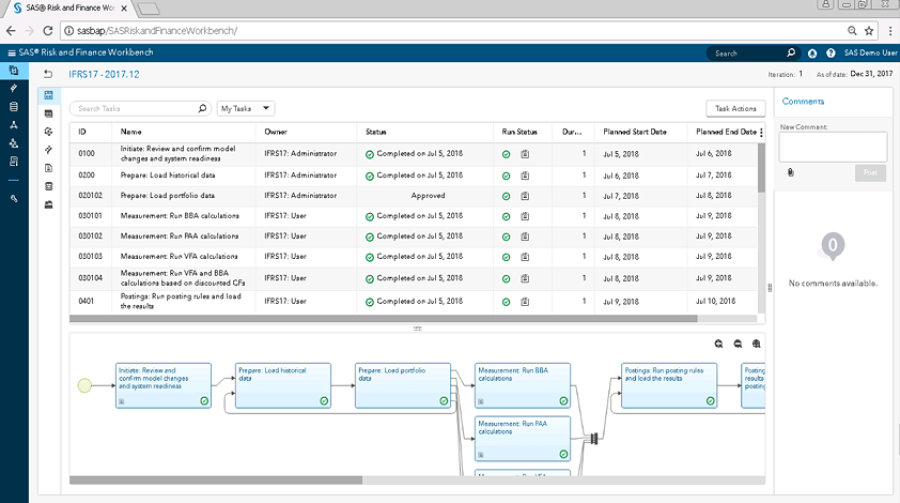The image size is (900, 503).
Task: Open the database icon in the dark sidebar
Action: [x=14, y=107]
